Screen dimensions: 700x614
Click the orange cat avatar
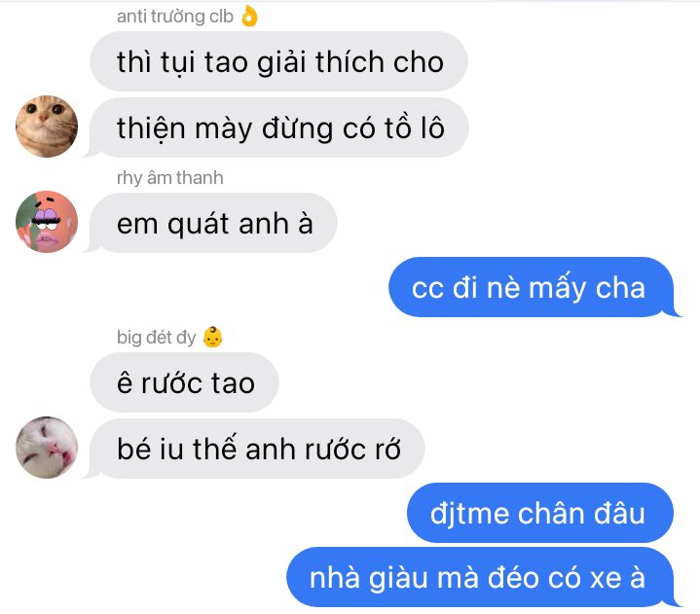(47, 126)
